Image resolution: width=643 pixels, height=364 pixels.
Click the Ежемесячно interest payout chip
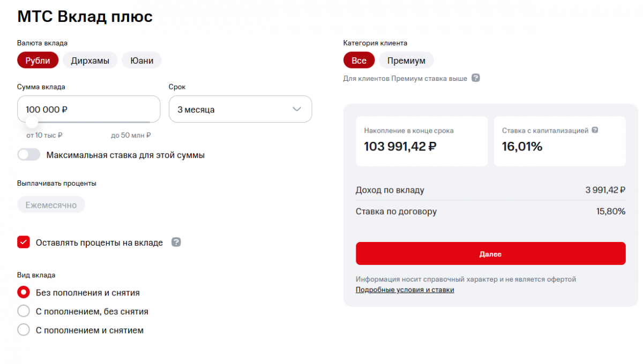(x=51, y=205)
